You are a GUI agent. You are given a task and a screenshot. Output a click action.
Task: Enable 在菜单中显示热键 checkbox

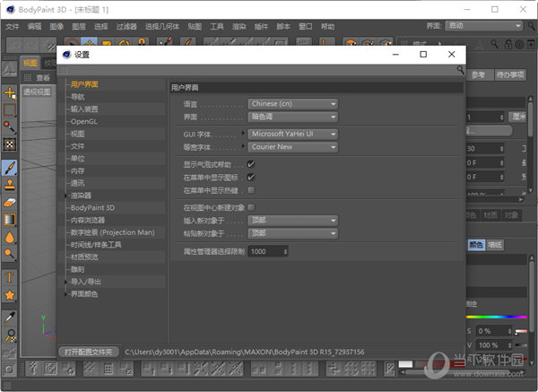tap(251, 190)
